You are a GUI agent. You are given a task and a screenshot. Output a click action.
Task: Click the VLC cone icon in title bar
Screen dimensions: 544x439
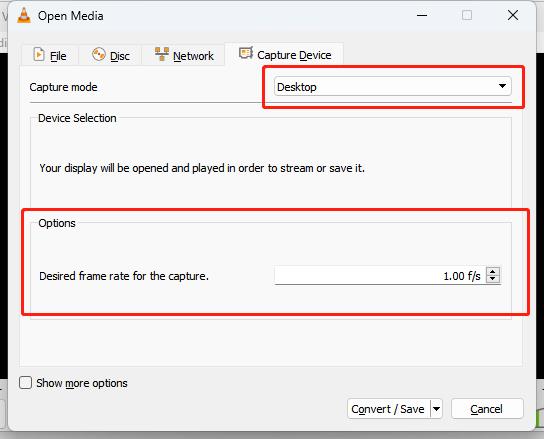[24, 16]
